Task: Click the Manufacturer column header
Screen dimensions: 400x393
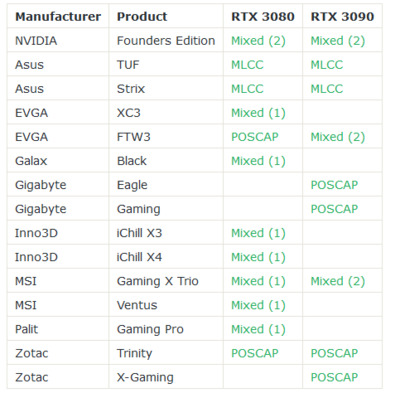Action: coord(58,16)
